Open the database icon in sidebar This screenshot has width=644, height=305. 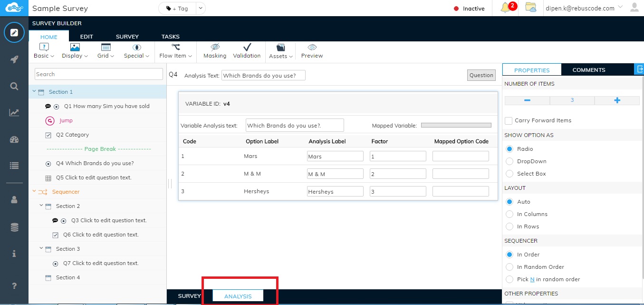(x=14, y=227)
